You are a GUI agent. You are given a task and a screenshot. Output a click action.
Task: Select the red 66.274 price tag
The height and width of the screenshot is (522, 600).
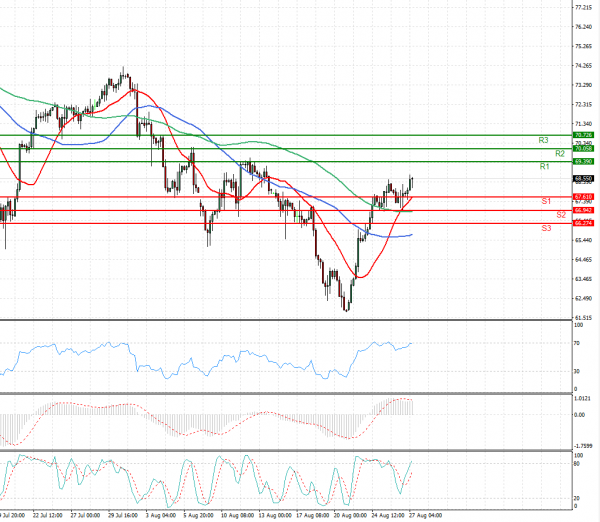[584, 223]
